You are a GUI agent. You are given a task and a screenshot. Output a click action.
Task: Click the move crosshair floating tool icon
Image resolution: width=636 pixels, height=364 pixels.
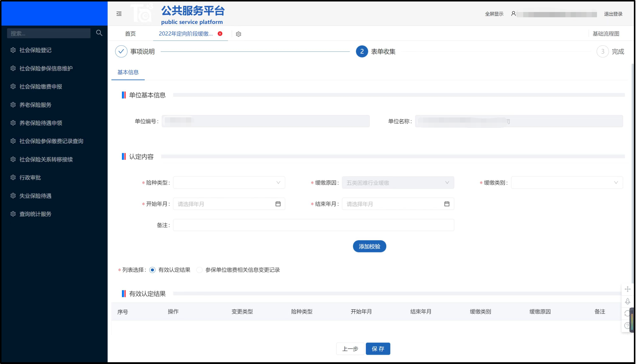click(x=627, y=289)
